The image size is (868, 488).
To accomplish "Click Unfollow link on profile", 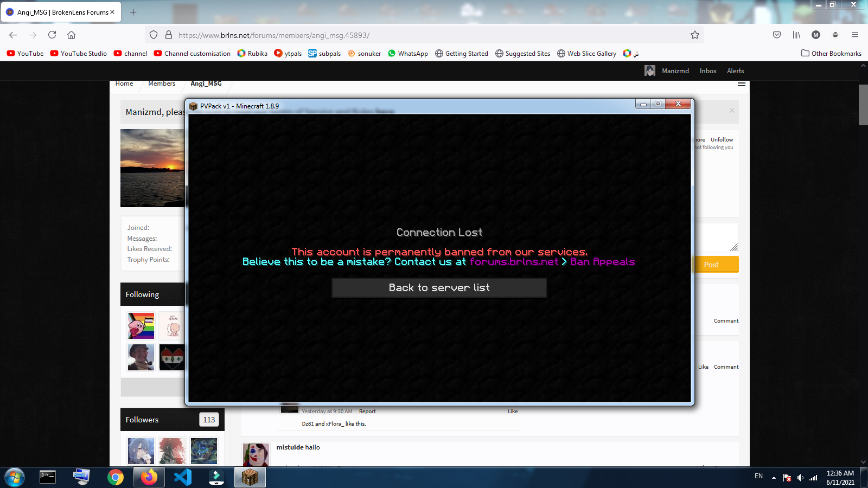I will 722,139.
